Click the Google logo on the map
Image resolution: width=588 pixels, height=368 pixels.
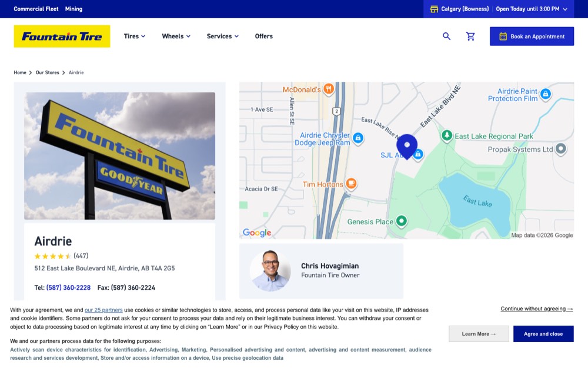257,233
